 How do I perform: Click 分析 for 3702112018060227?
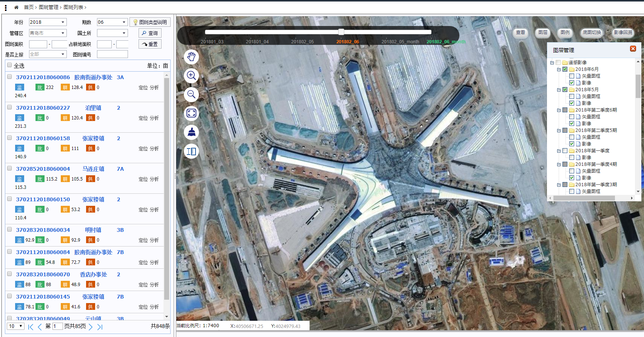pos(154,118)
